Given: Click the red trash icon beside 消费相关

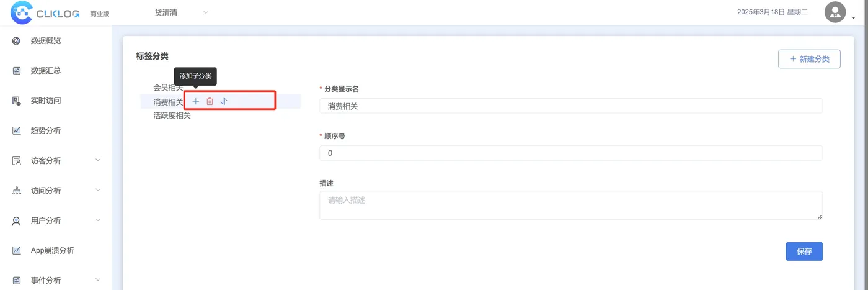Looking at the screenshot, I should (210, 101).
